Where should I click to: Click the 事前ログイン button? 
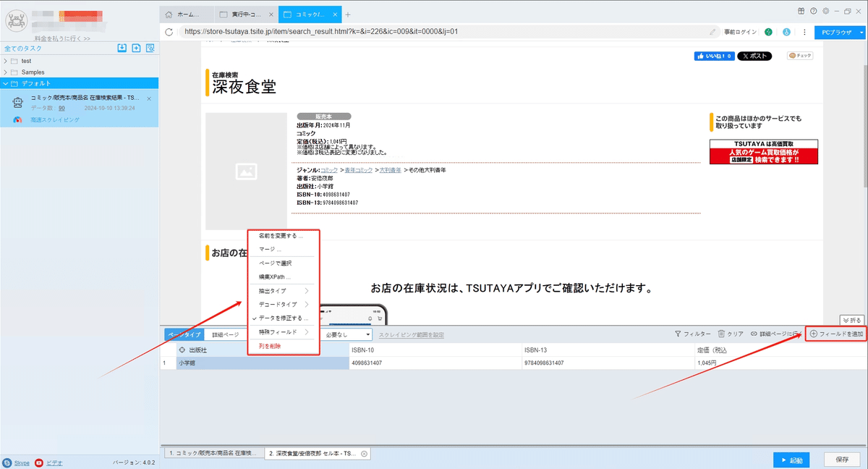740,32
